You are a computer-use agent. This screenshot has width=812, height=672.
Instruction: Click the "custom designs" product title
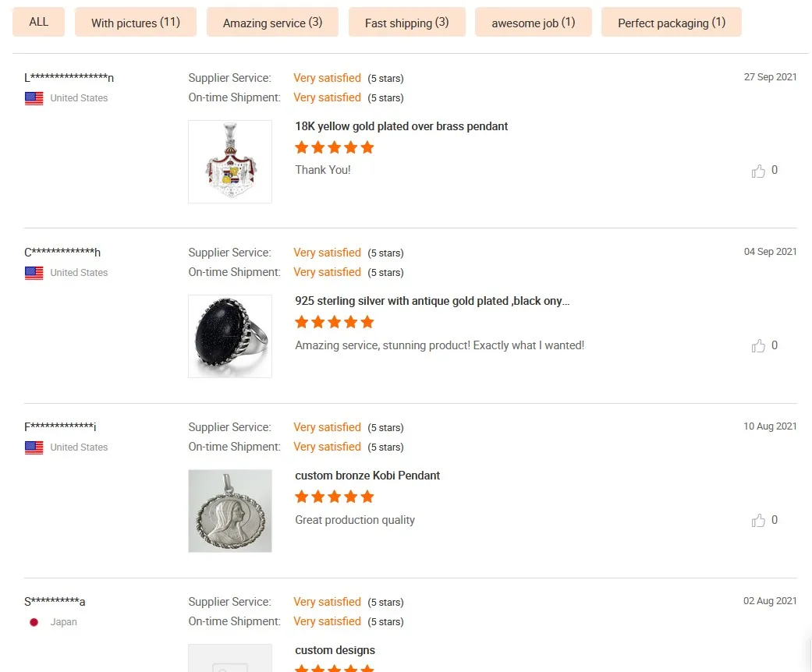335,650
